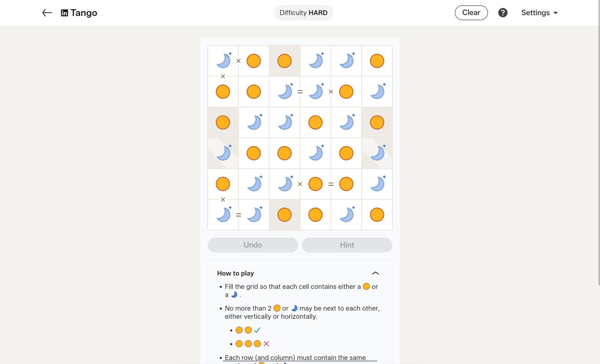The height and width of the screenshot is (364, 600).
Task: Click the Difficulty HARD badge
Action: [303, 13]
